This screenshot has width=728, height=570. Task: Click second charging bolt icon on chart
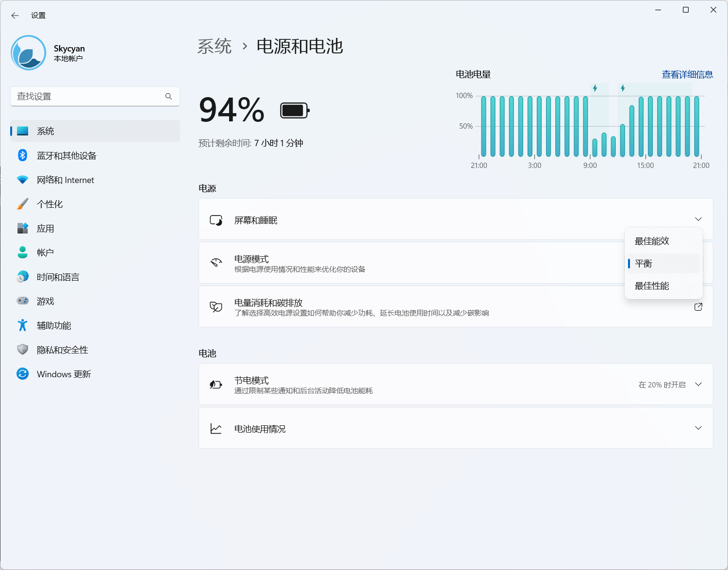[623, 88]
